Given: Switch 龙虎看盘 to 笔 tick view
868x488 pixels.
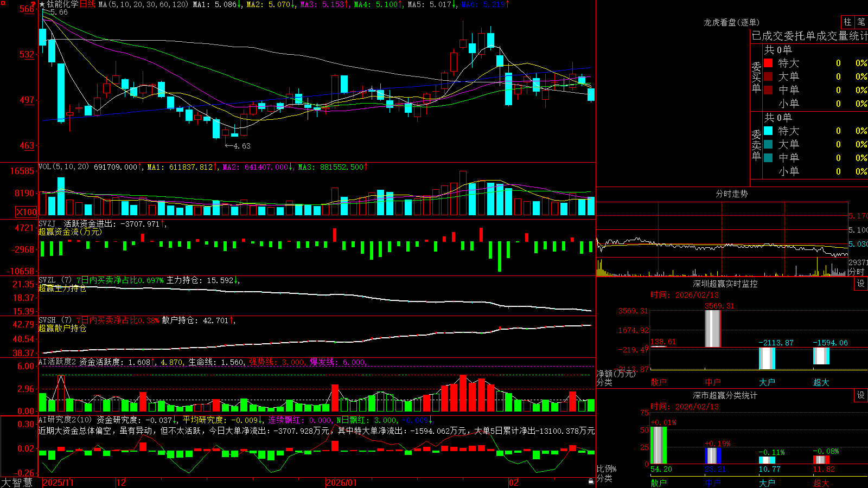Looking at the screenshot, I should click(x=861, y=22).
